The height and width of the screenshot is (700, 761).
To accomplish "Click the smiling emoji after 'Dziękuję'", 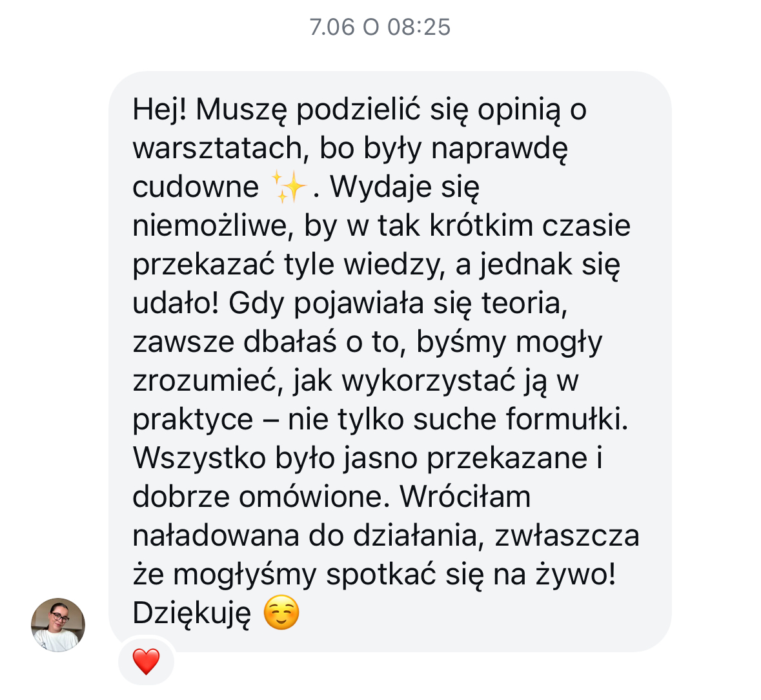I will click(281, 612).
